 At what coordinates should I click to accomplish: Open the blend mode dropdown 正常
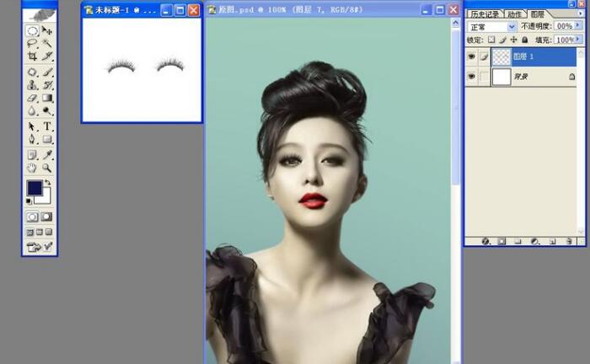[x=512, y=27]
